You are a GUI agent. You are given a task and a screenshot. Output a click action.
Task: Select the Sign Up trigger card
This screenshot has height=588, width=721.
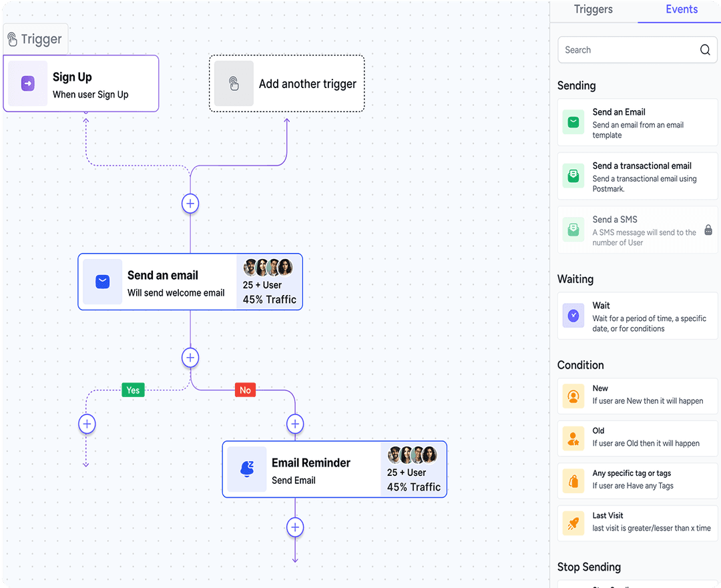click(81, 83)
